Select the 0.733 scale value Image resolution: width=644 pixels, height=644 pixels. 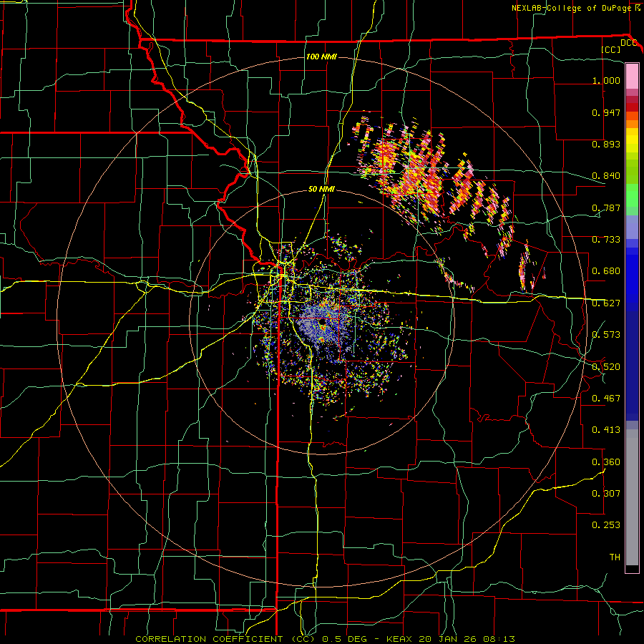click(606, 240)
